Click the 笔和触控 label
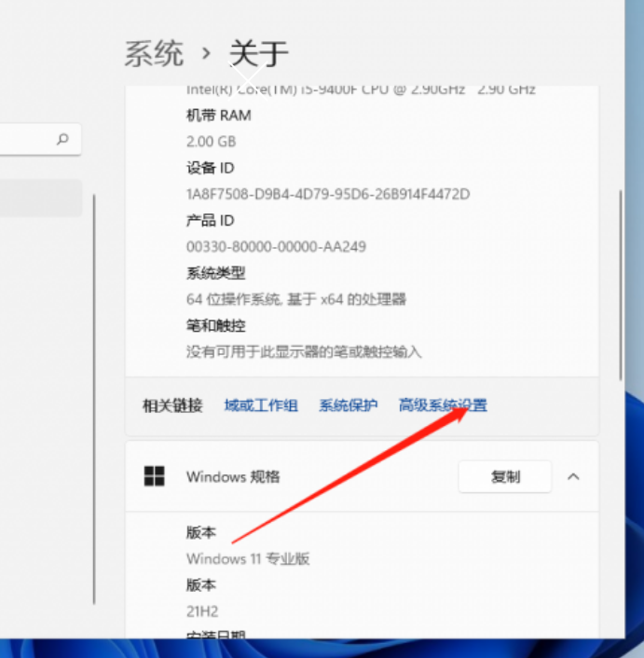 215,325
